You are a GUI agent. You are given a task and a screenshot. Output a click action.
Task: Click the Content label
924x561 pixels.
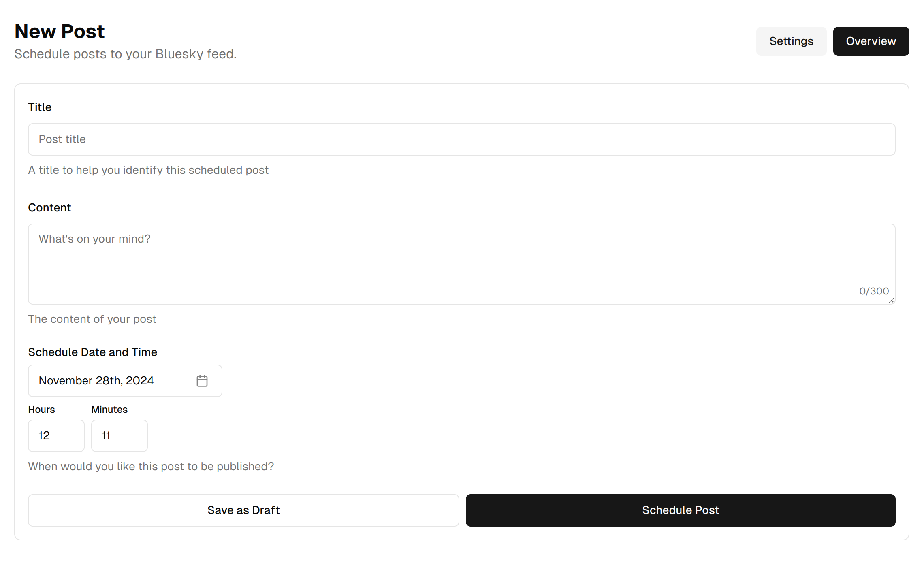pos(49,208)
